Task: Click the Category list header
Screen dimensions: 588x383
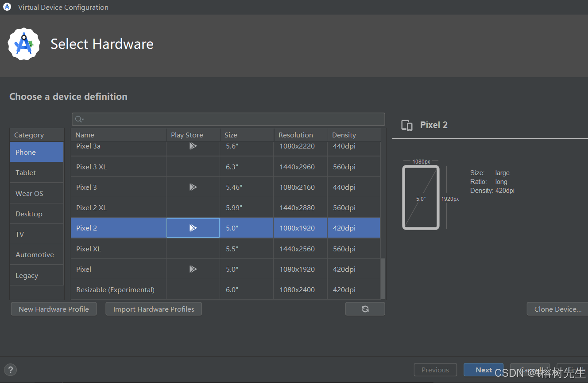Action: pos(37,135)
